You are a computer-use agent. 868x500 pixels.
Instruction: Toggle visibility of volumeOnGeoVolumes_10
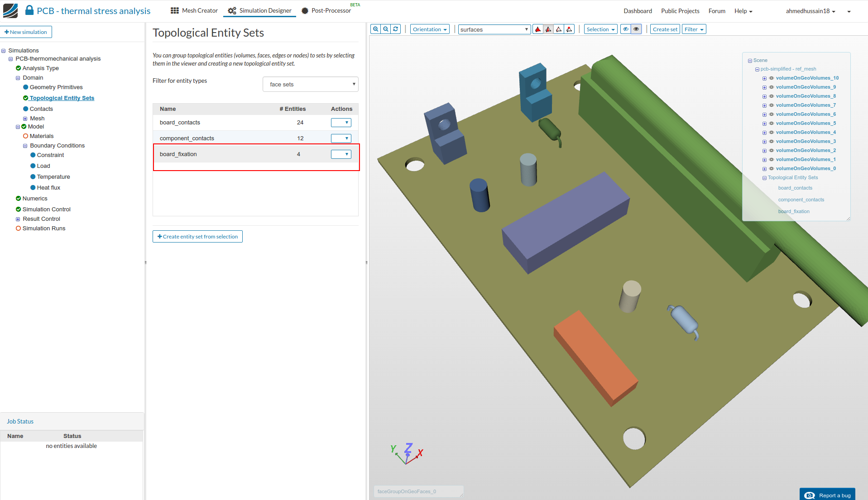point(772,78)
